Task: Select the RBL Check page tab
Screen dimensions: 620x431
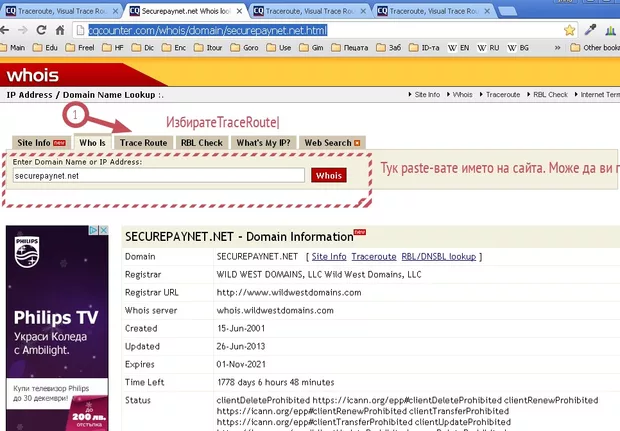Action: coord(202,143)
